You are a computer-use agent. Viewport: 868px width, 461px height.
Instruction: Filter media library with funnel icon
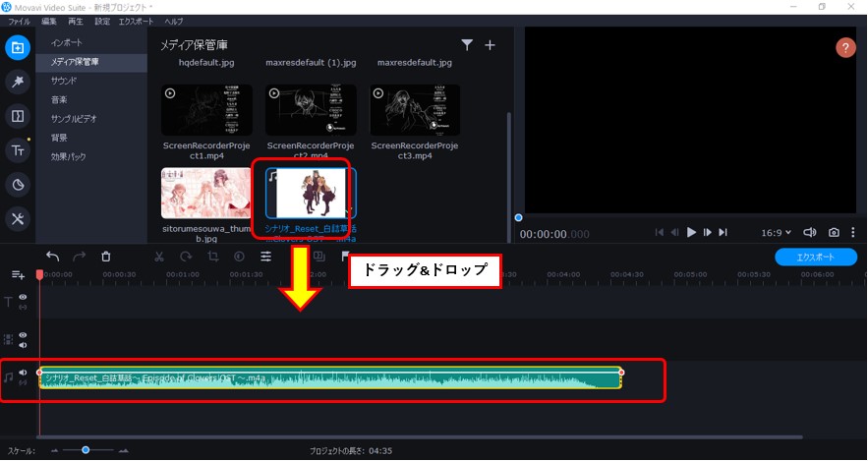tap(467, 45)
